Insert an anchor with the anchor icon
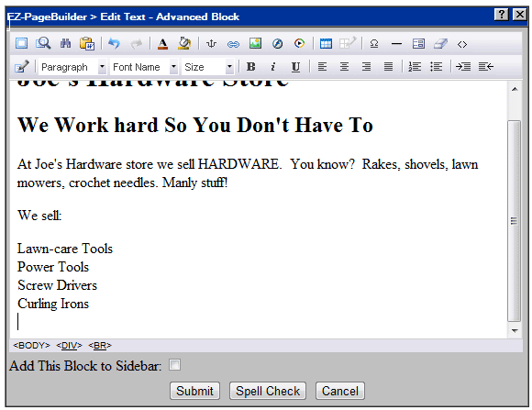 pos(211,44)
